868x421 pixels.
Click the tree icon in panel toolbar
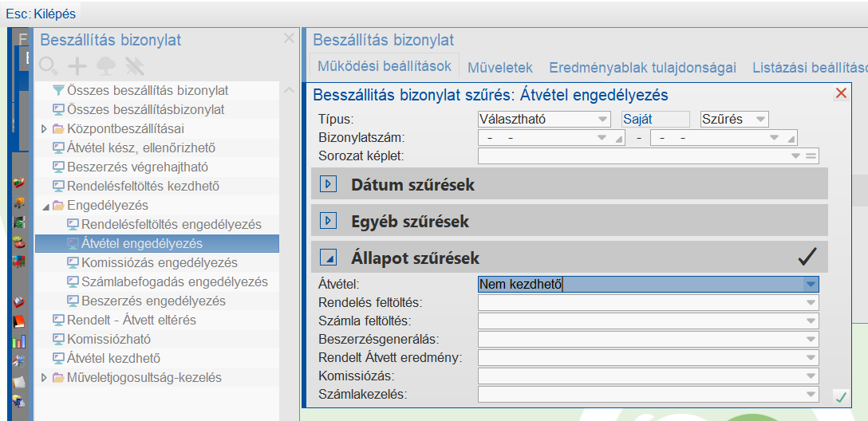(105, 65)
